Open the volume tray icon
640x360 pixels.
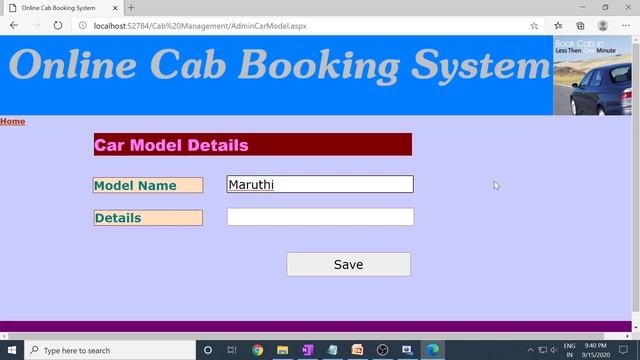pos(554,350)
